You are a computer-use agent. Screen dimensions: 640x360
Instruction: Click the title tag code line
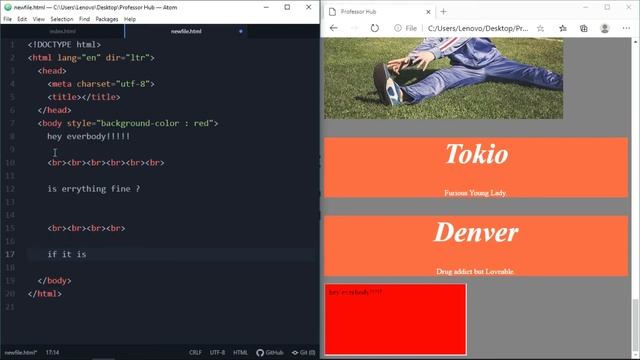84,97
